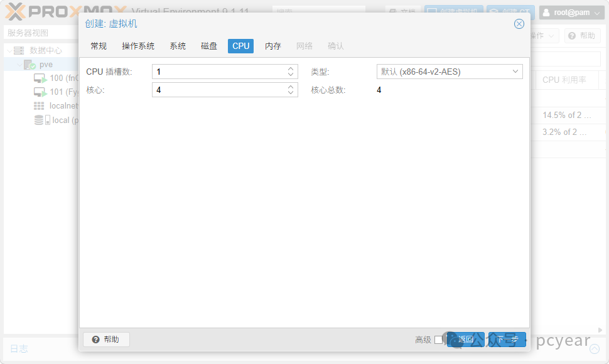Select 数据中心 in the resource tree
This screenshot has height=364, width=609.
click(x=45, y=50)
